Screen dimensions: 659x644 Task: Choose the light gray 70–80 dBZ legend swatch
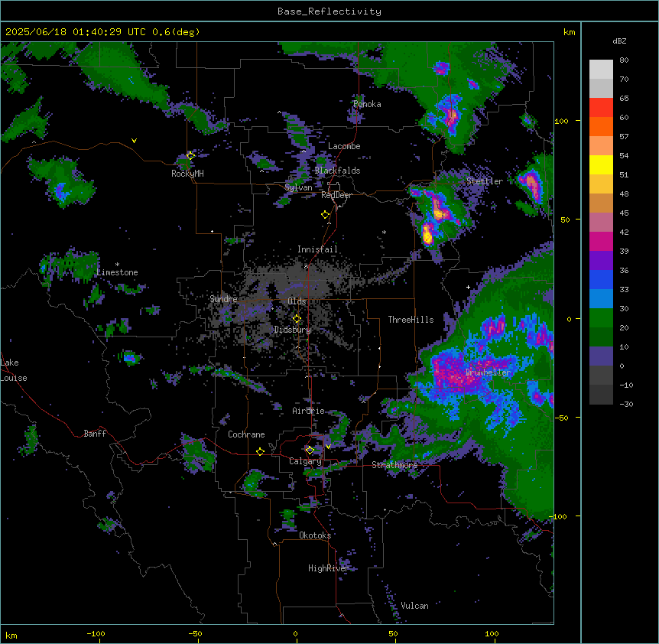click(x=601, y=70)
